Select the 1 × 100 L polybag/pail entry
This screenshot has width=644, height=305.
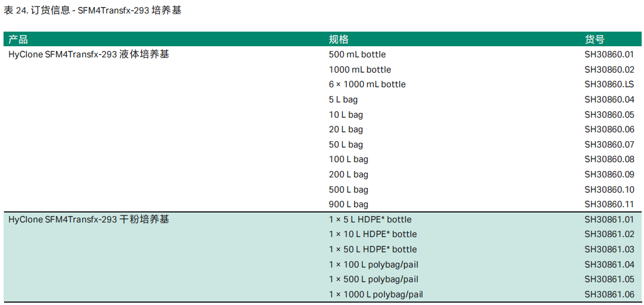pyautogui.click(x=373, y=265)
